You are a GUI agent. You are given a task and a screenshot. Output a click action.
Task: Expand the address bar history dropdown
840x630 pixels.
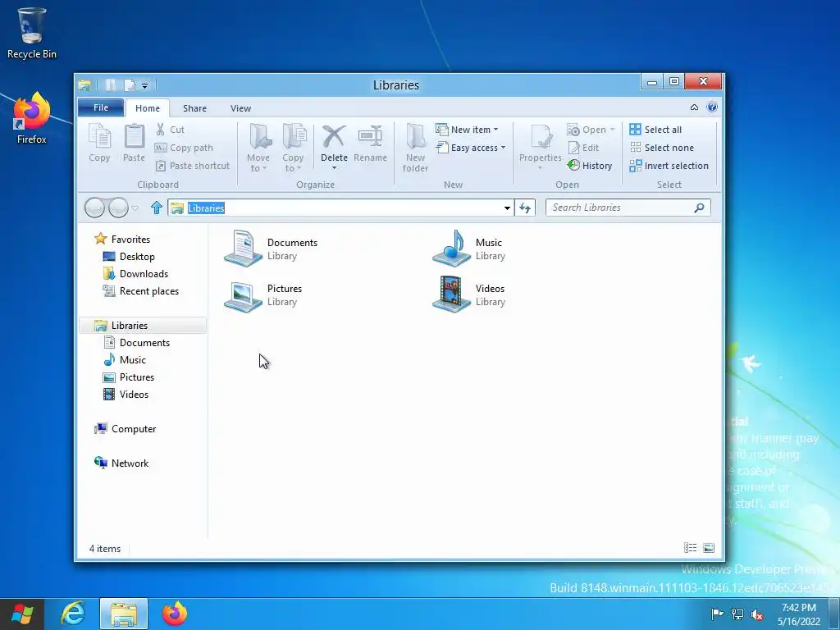507,208
